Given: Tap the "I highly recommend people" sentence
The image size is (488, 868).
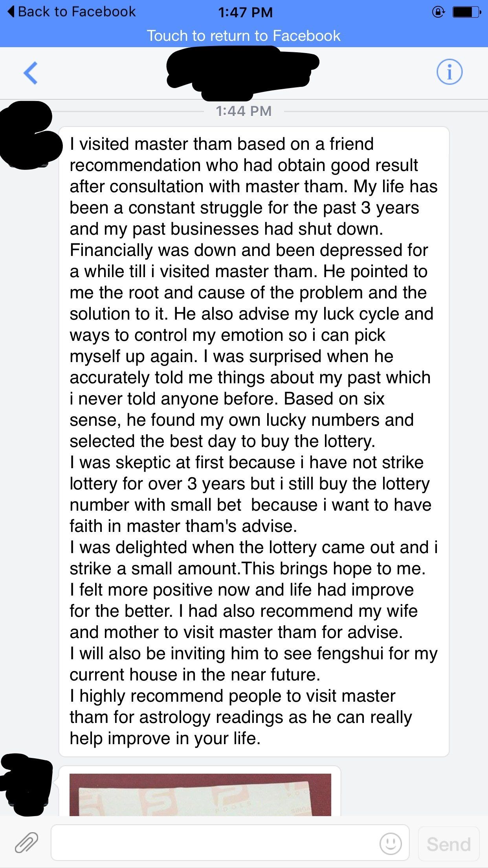Looking at the screenshot, I should 233,696.
